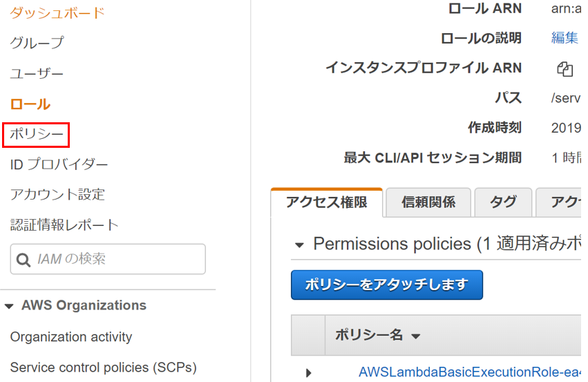The height and width of the screenshot is (382, 588).
Task: Open ユーザー in the sidebar
Action: coord(37,73)
